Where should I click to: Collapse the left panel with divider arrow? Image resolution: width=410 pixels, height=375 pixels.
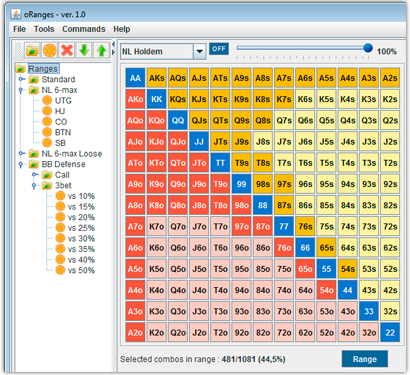pos(113,44)
